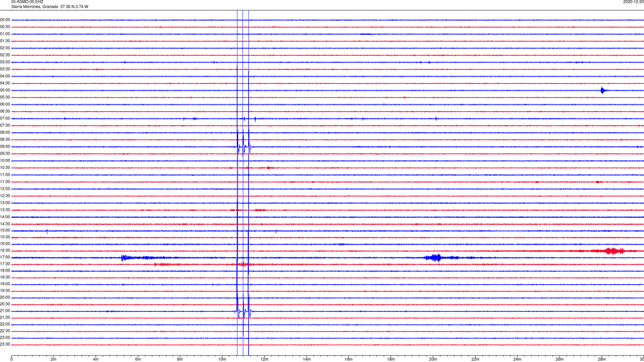Select the 18:00 trace time label
Image resolution: width=644 pixels, height=362 pixels.
[5, 270]
